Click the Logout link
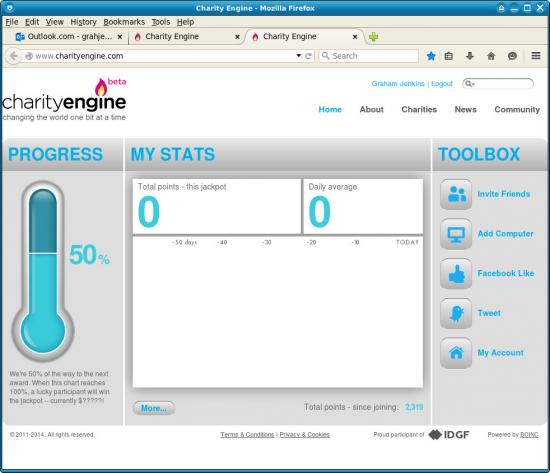 click(x=442, y=84)
